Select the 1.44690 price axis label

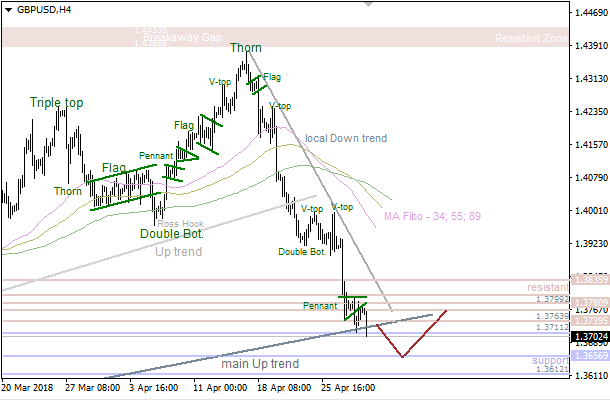587,12
